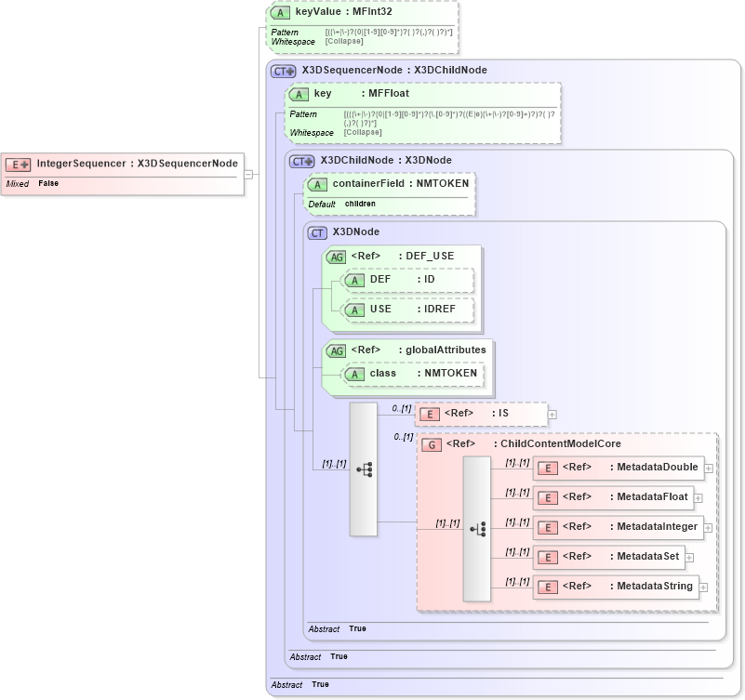Image resolution: width=745 pixels, height=700 pixels.
Task: Select the CT icon of X3DNode
Action: [x=317, y=233]
